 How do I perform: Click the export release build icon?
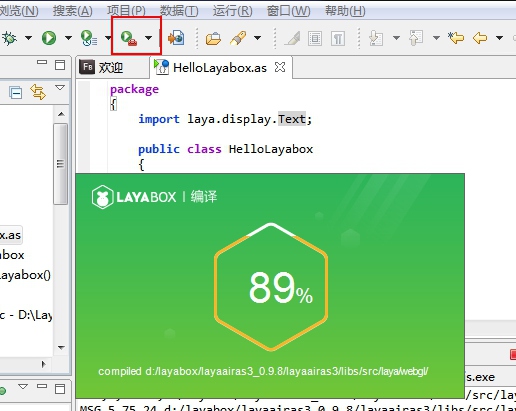(176, 38)
